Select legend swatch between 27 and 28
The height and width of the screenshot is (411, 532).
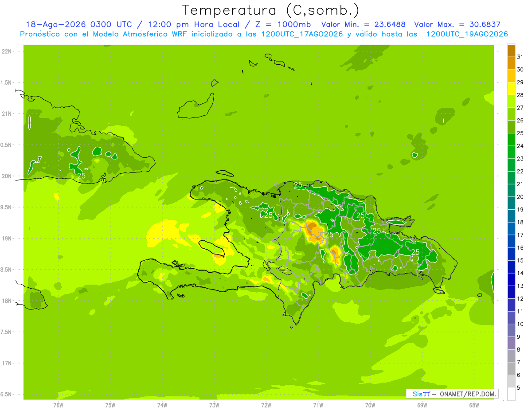(x=511, y=102)
